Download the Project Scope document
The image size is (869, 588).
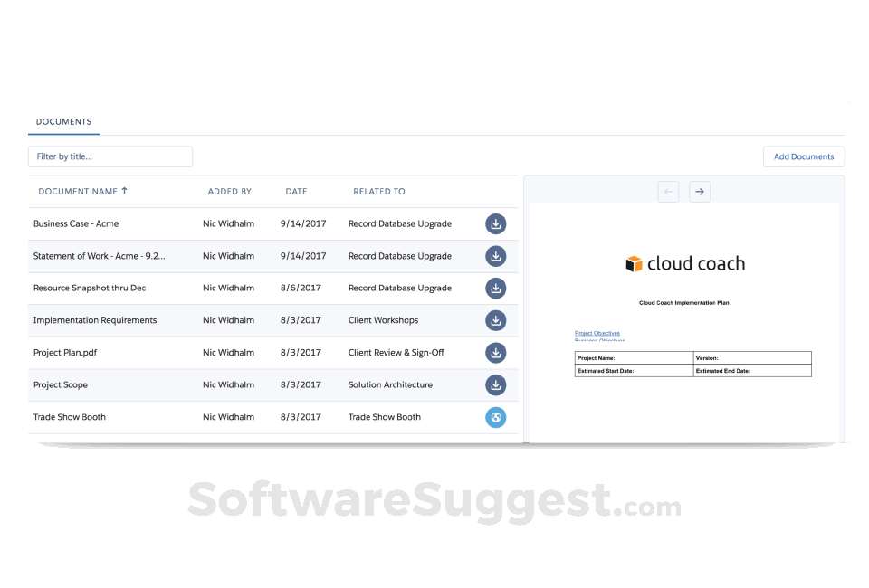pyautogui.click(x=495, y=384)
